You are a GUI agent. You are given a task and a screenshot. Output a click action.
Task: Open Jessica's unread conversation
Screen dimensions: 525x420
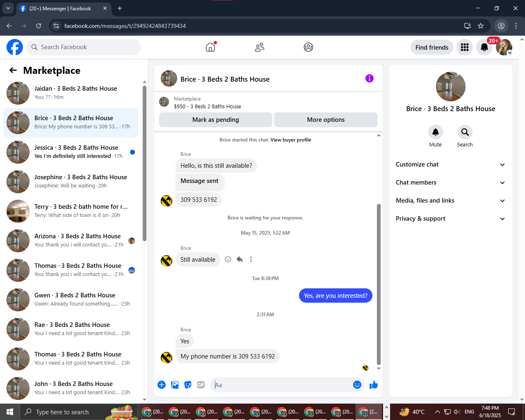(x=71, y=152)
